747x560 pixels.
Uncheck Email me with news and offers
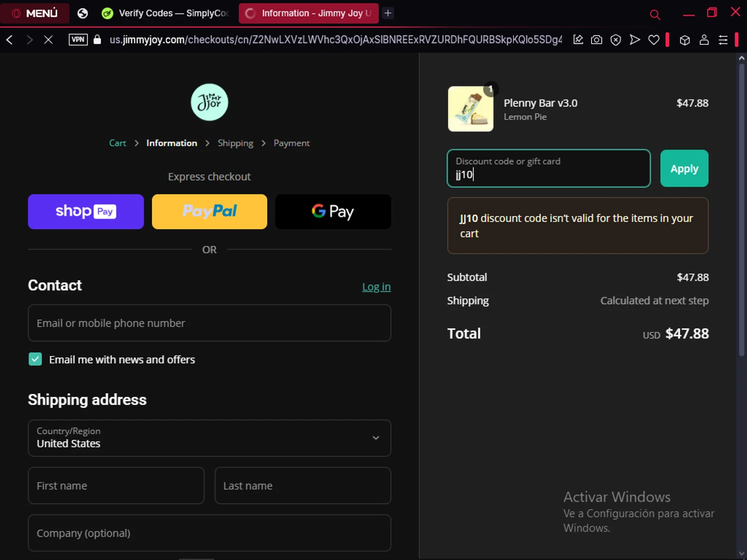coord(35,359)
